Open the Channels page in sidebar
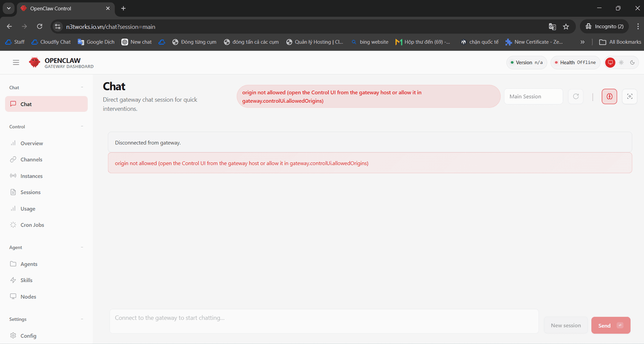644x344 pixels. (x=31, y=159)
